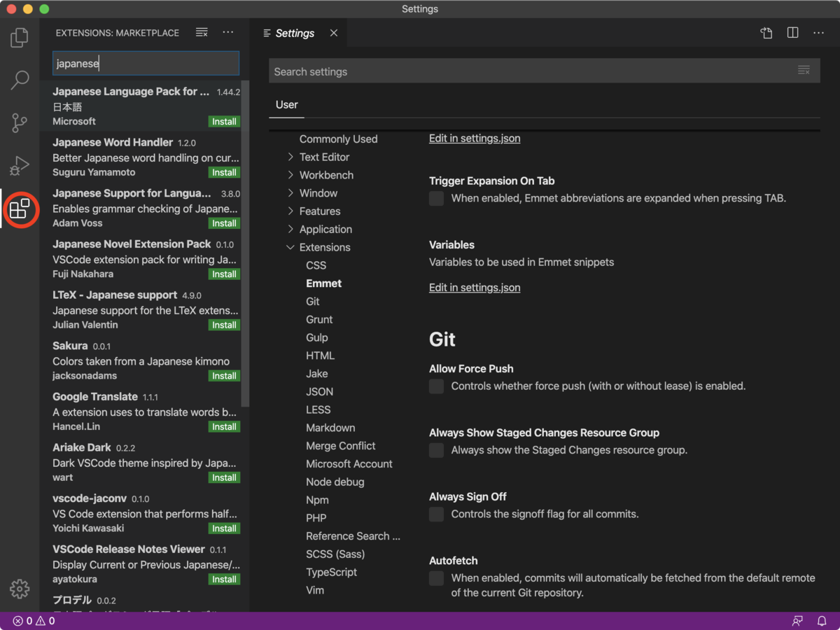Install Japanese Language Pack extension
The width and height of the screenshot is (840, 630).
click(224, 122)
